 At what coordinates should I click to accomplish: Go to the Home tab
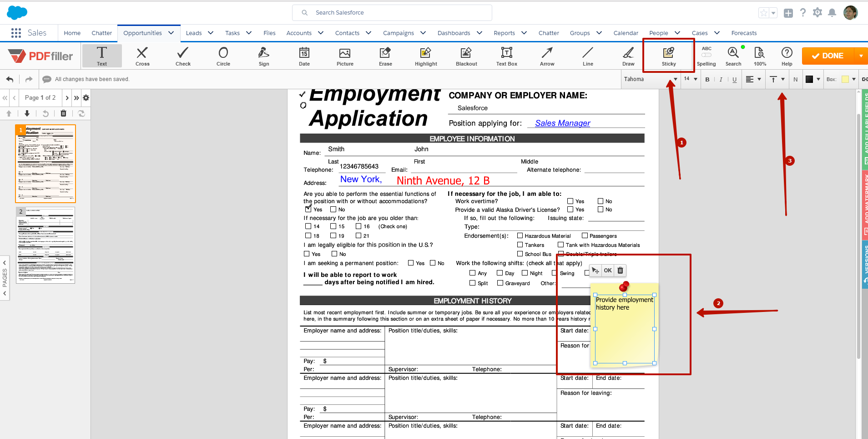[x=72, y=33]
